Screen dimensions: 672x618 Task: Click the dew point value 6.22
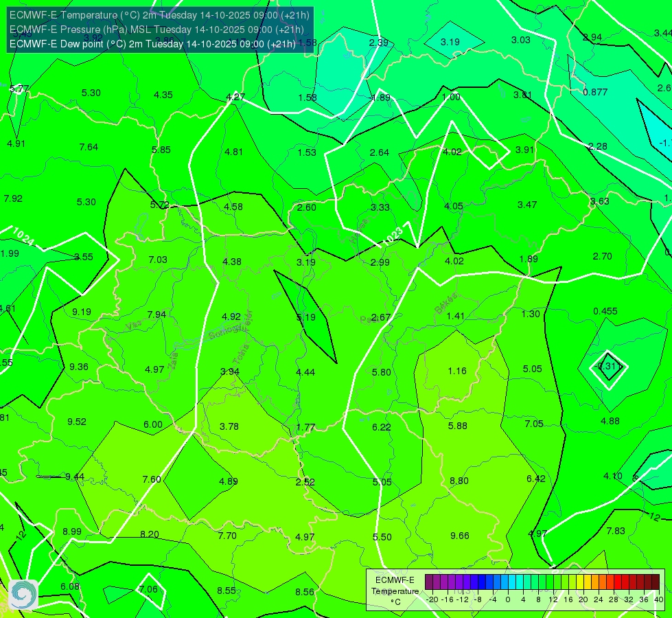point(382,426)
